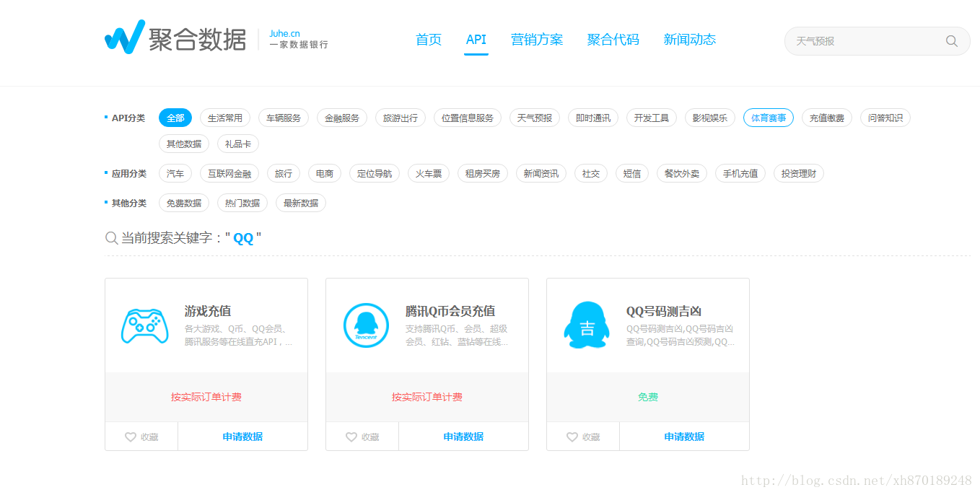Select the 生活常用 category filter

pos(225,118)
